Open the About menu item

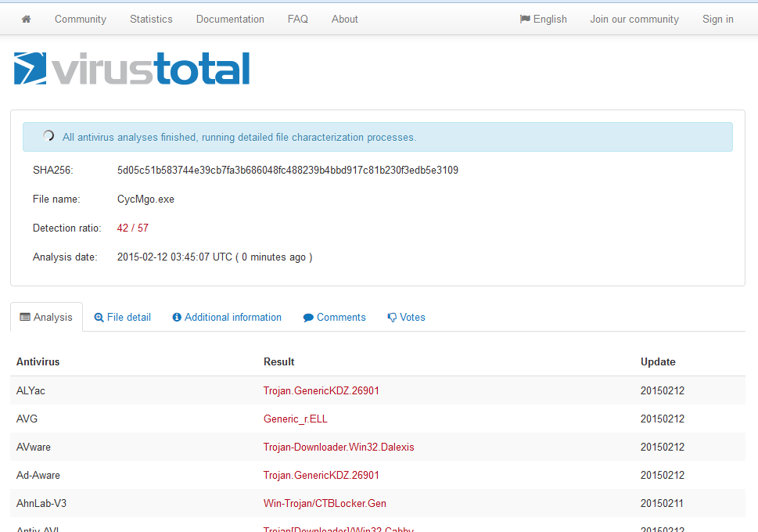coord(345,20)
